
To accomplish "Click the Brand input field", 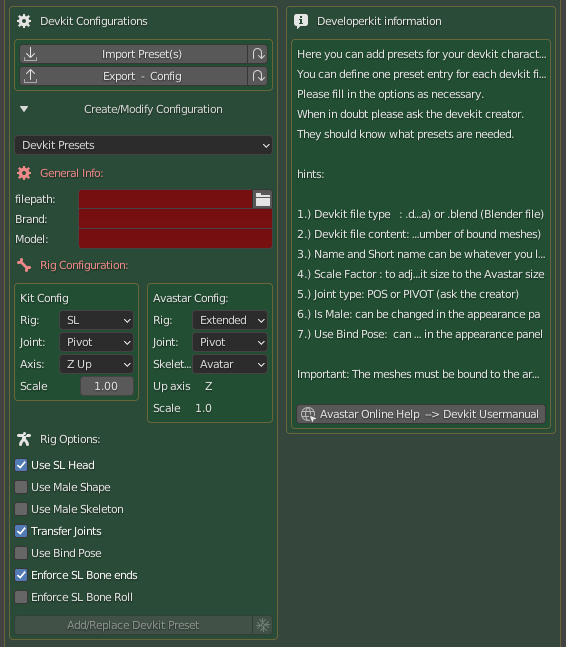I will [x=175, y=219].
